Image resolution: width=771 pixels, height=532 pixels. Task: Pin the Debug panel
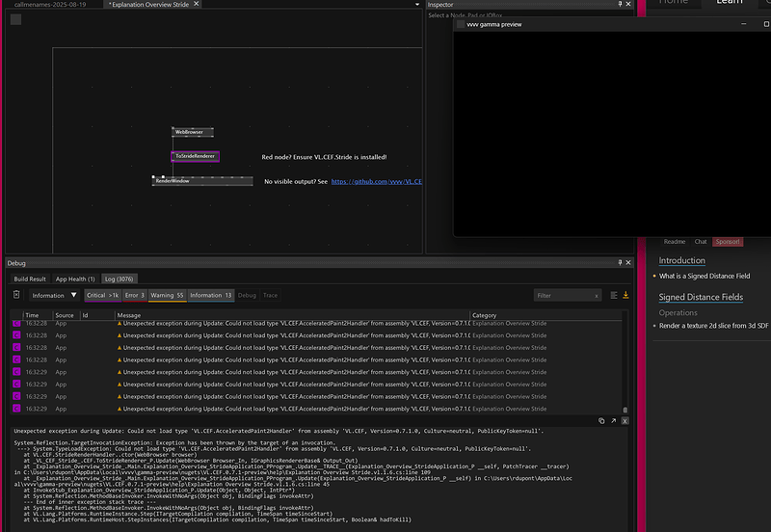pyautogui.click(x=620, y=262)
